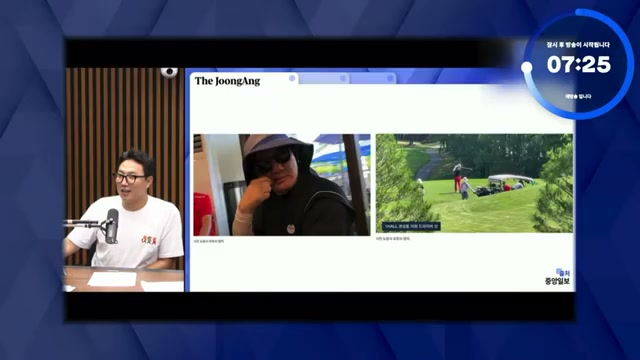This screenshot has height=360, width=640.
Task: Click the caption below the golf photo
Action: point(393,239)
